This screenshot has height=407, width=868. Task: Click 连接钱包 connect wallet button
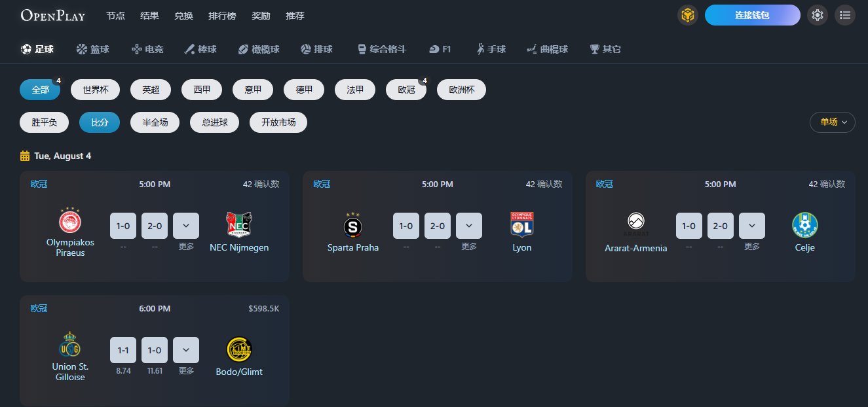pyautogui.click(x=753, y=15)
